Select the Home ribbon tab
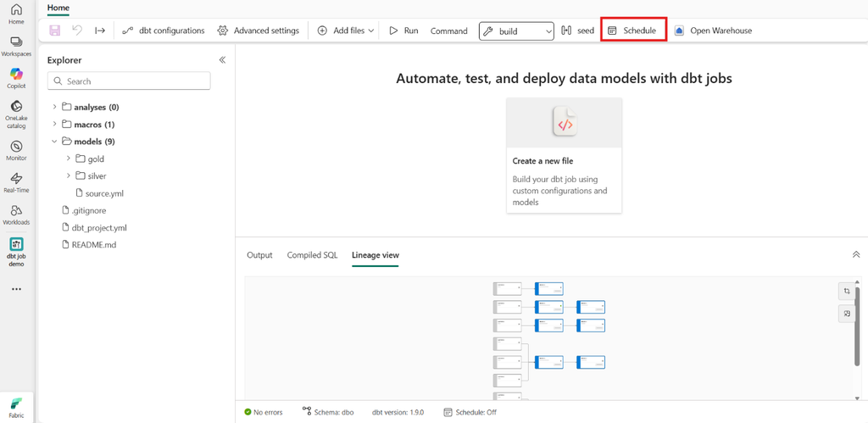Viewport: 868px width, 423px height. (58, 8)
